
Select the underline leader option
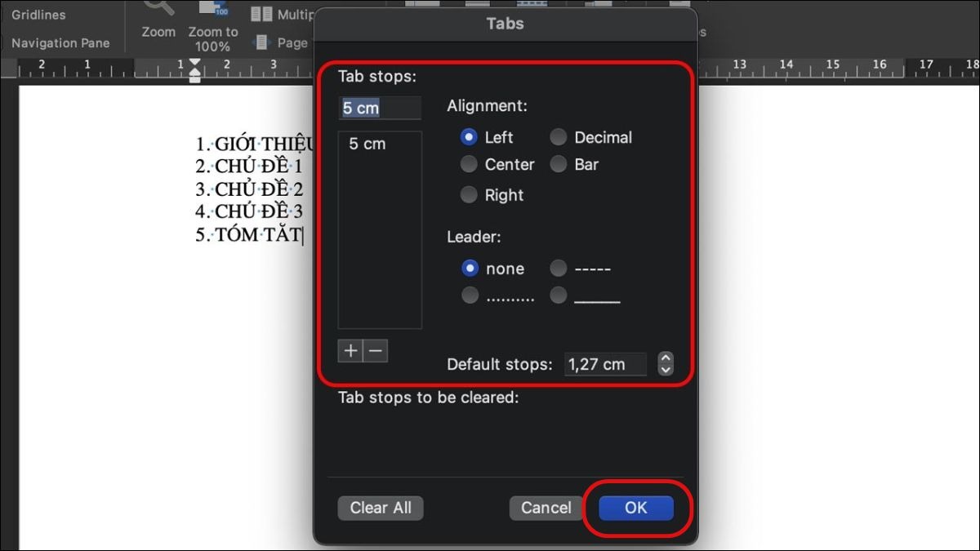tap(559, 295)
